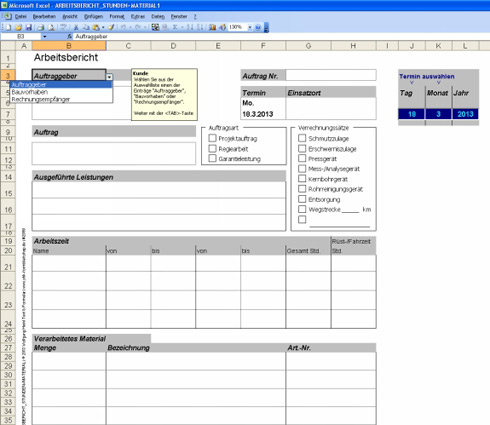The width and height of the screenshot is (490, 425).
Task: Click the Auftraggeber cell dropdown arrow
Action: pos(109,77)
